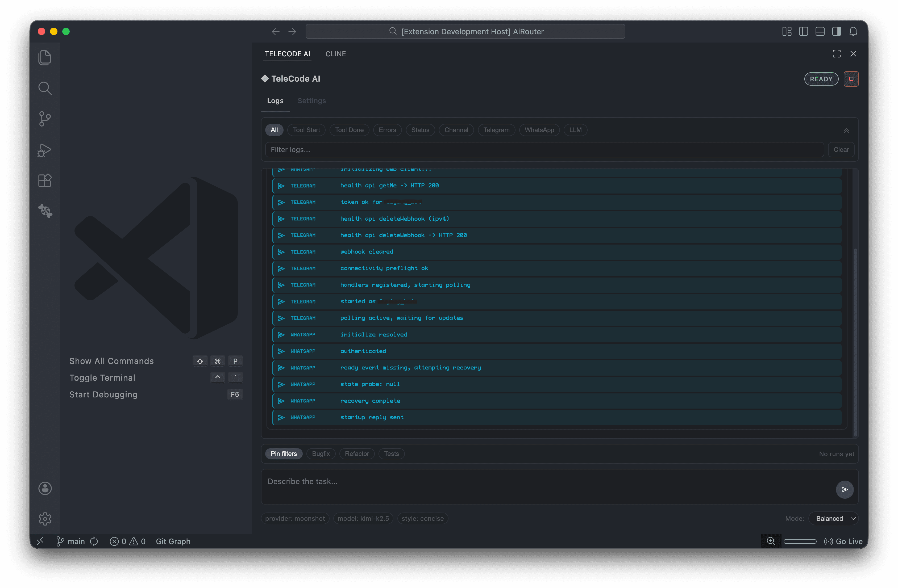898x588 pixels.
Task: Switch to the CLINE tab
Action: tap(335, 53)
